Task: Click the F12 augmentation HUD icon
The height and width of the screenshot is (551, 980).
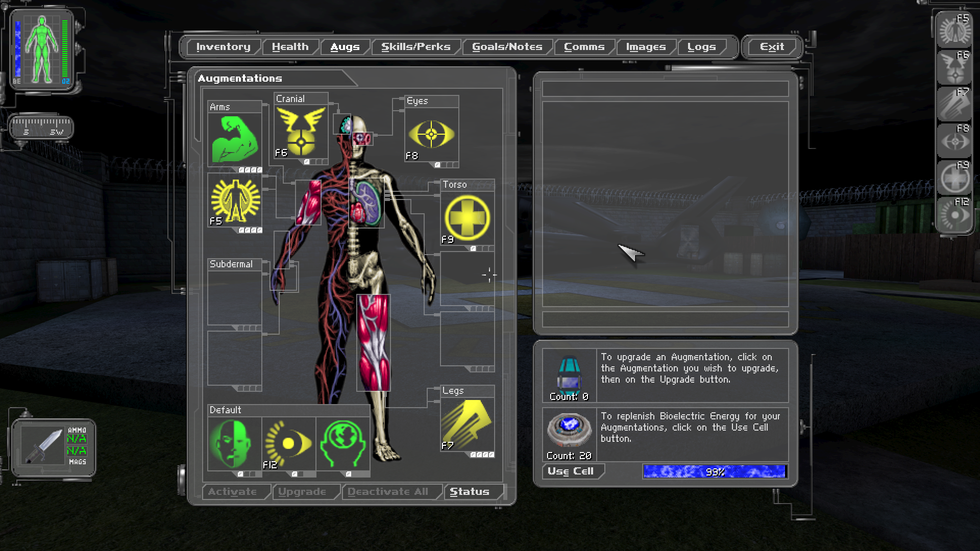Action: point(954,214)
